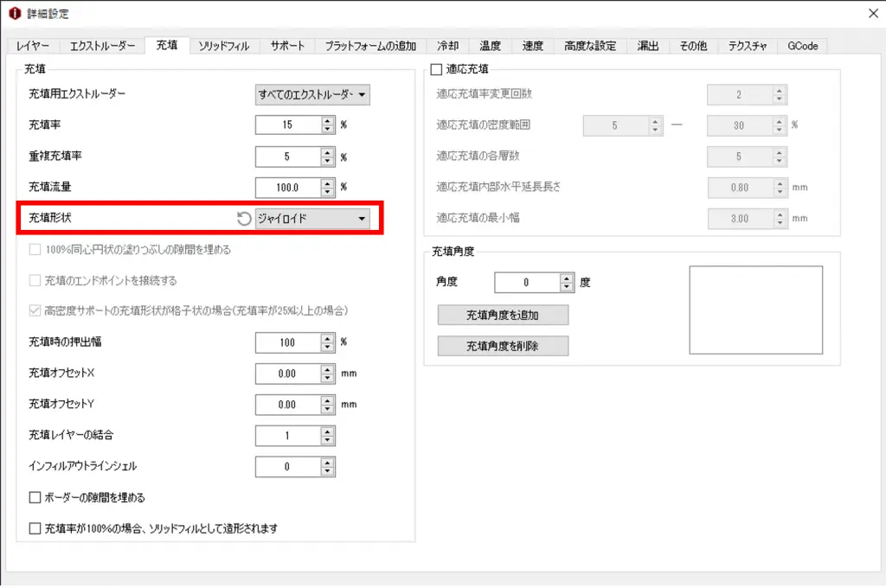Switch to the サポート tab
Image resolution: width=886 pixels, height=588 pixels.
(287, 46)
